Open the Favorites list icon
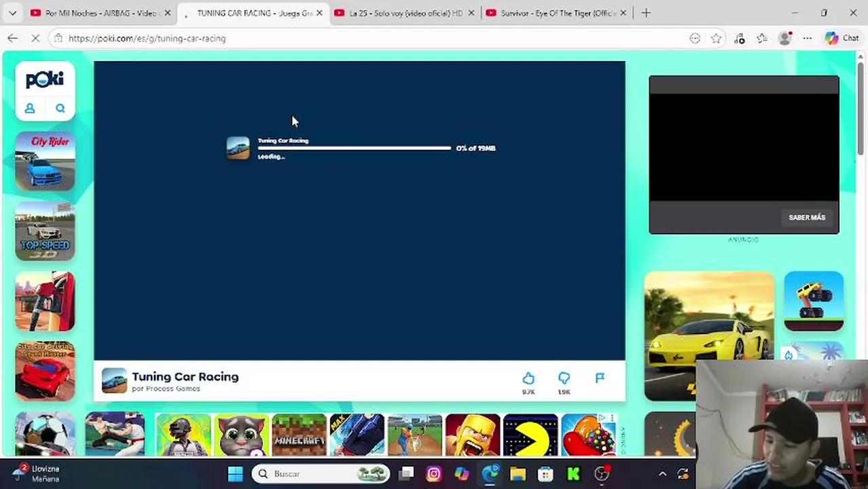Image resolution: width=868 pixels, height=489 pixels. coord(762,39)
